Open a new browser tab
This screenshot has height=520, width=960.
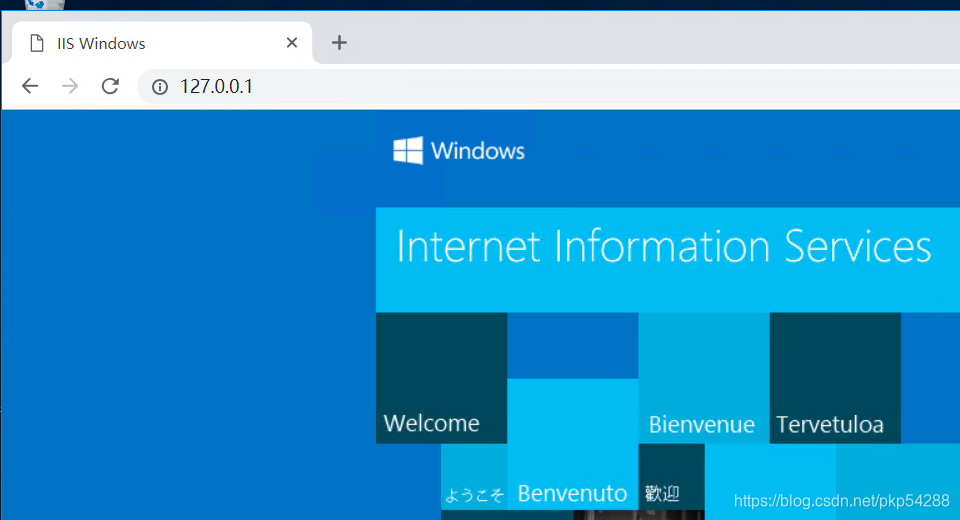[x=339, y=43]
